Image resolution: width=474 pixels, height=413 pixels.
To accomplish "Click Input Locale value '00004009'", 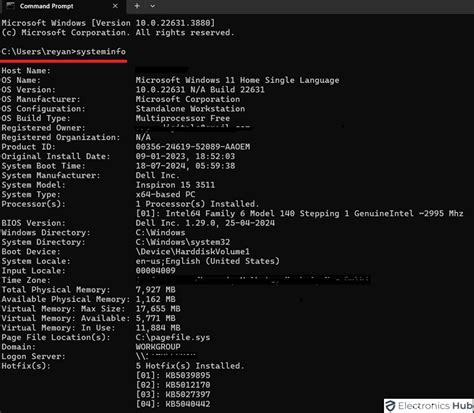I will [x=155, y=271].
